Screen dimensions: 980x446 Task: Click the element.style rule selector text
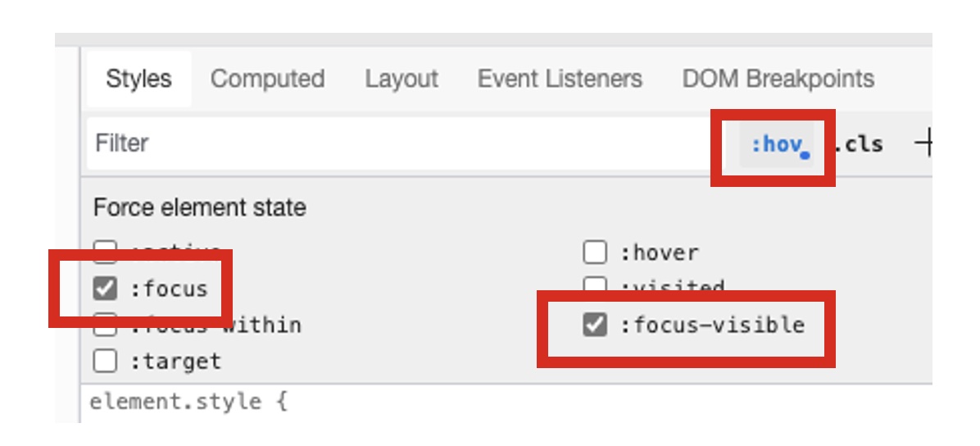pos(175,403)
